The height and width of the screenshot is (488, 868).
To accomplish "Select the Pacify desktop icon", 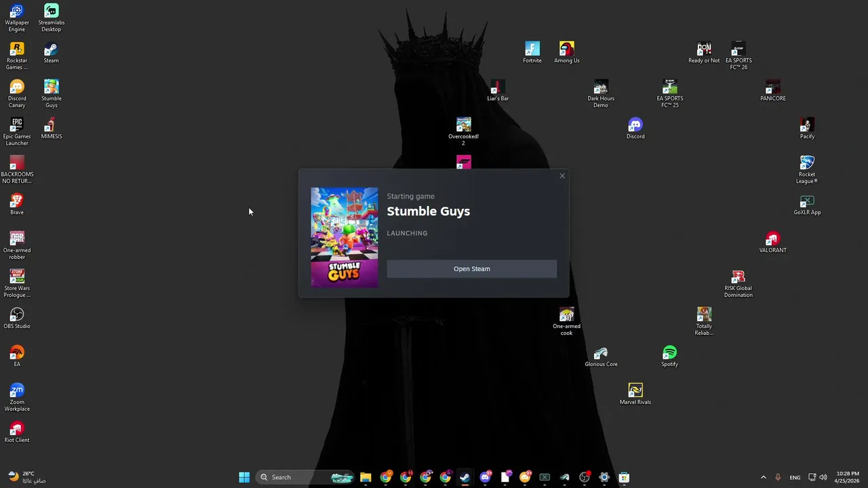I will click(x=807, y=129).
